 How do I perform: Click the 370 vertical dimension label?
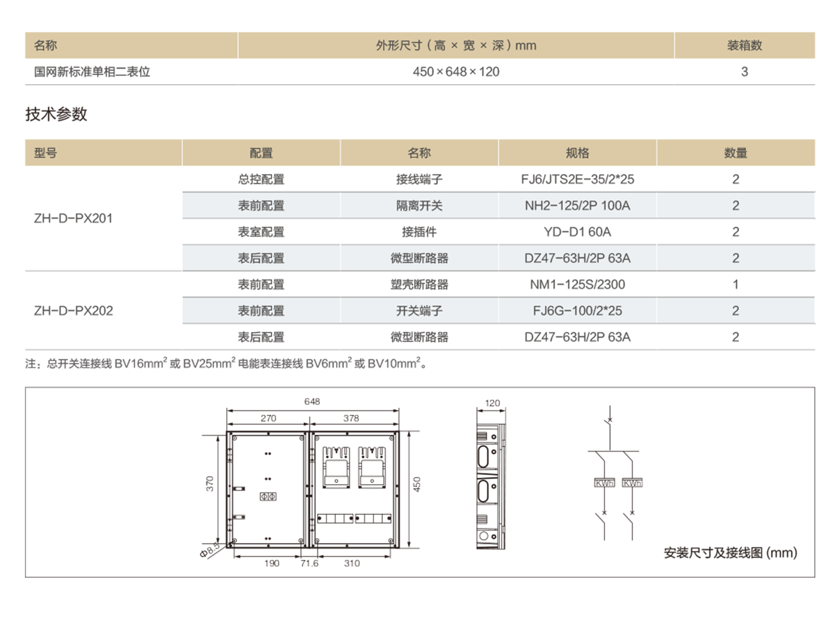(210, 484)
